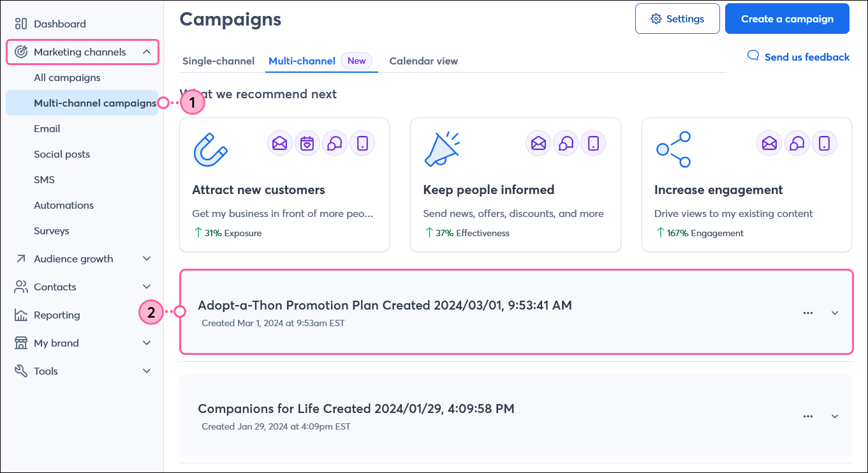This screenshot has width=868, height=473.
Task: Click the email icon on Increase engagement card
Action: point(769,143)
